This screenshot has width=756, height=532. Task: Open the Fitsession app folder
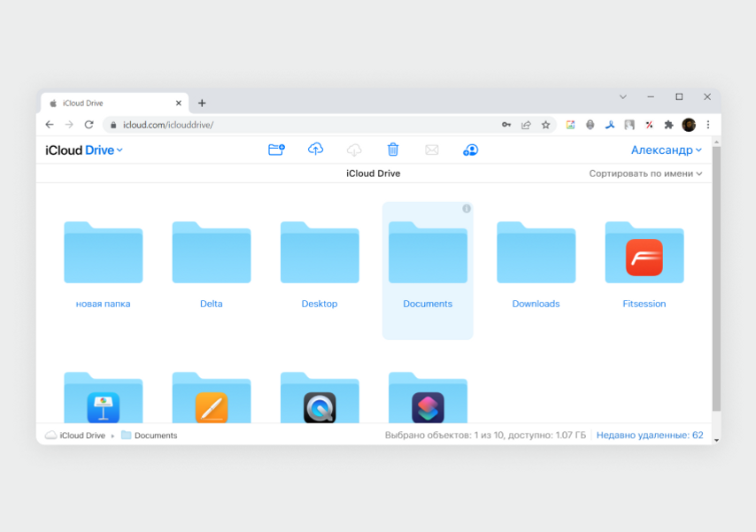(644, 252)
